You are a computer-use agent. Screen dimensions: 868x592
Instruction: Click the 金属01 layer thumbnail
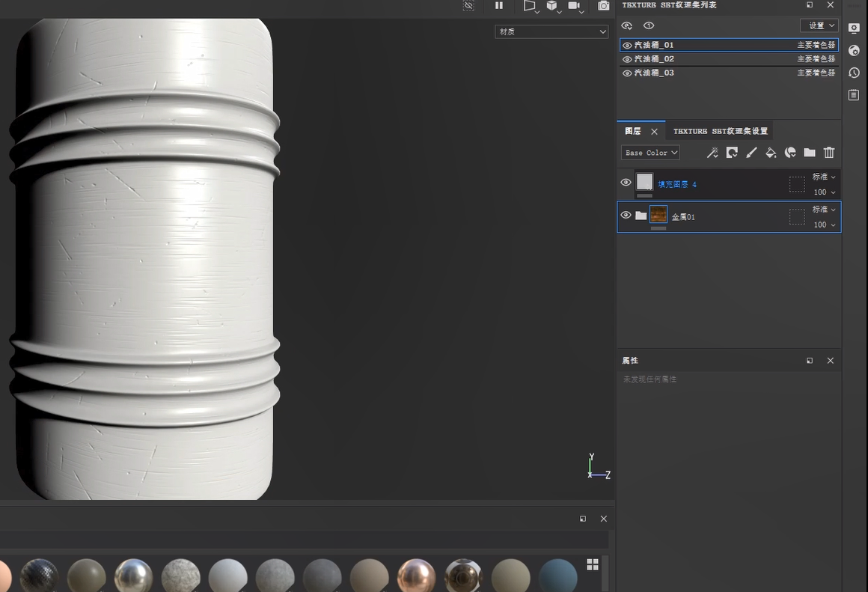tap(658, 216)
